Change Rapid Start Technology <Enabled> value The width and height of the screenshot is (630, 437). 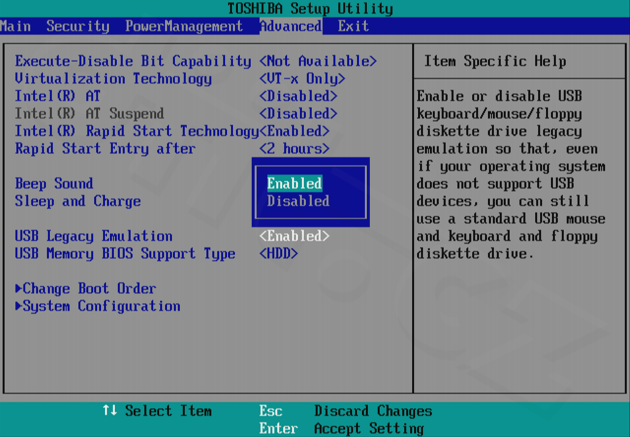pyautogui.click(x=295, y=131)
